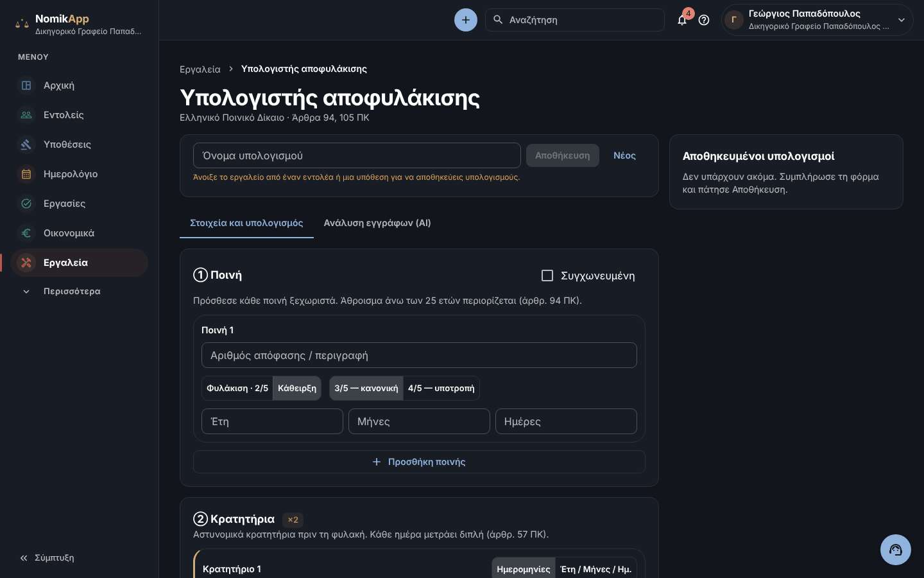
Task: Click the plus icon in Προσθήκη ποινής
Action: [377, 462]
